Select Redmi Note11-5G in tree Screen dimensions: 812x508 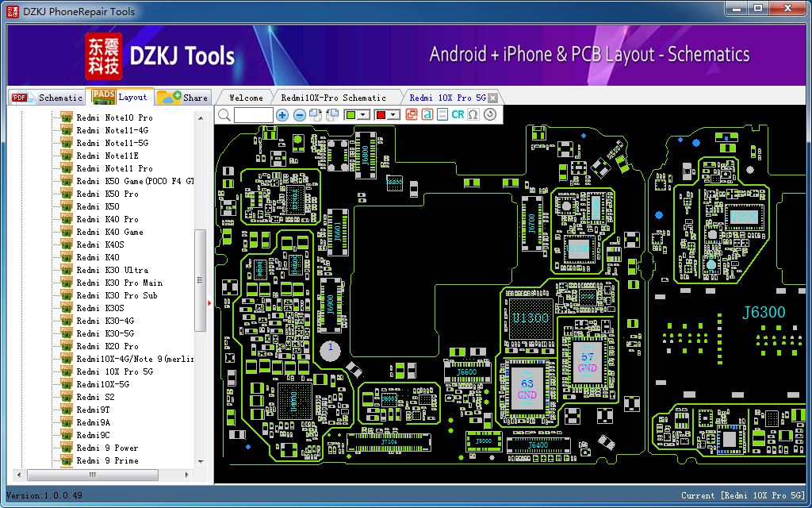pos(113,143)
